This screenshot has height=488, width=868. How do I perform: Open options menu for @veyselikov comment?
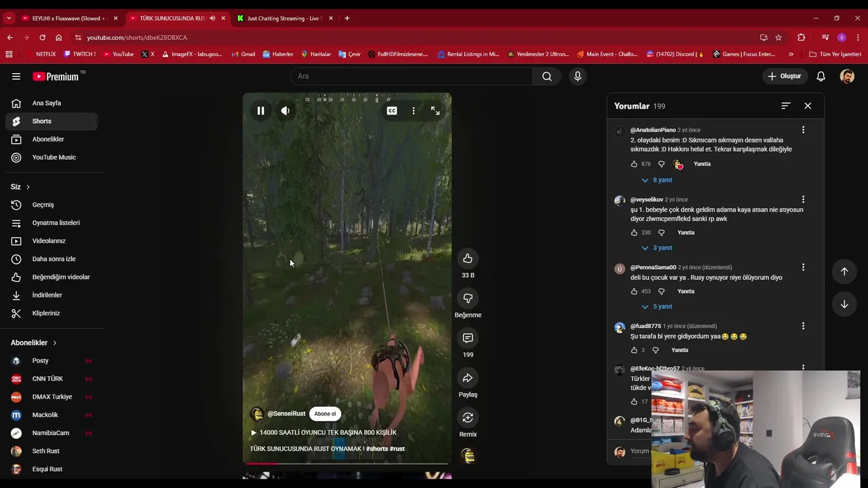[803, 199]
